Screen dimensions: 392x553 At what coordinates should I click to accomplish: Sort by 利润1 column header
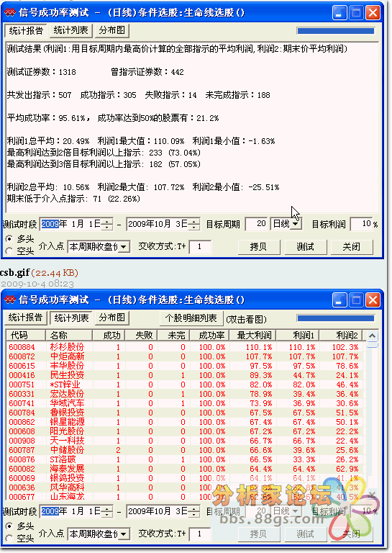pyautogui.click(x=297, y=335)
